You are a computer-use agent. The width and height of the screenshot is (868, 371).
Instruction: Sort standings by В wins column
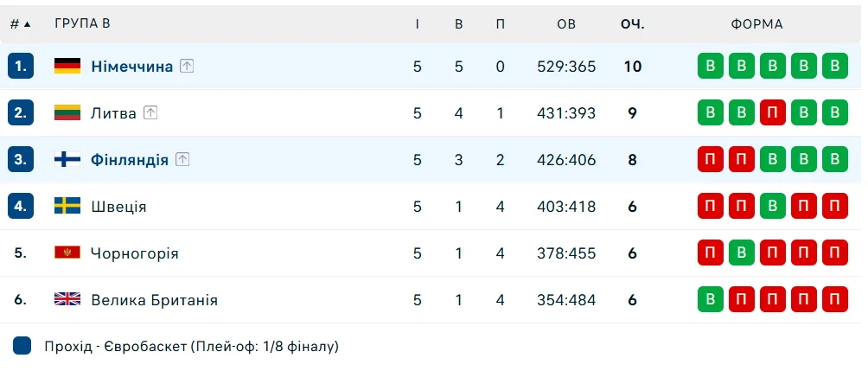coord(459,24)
